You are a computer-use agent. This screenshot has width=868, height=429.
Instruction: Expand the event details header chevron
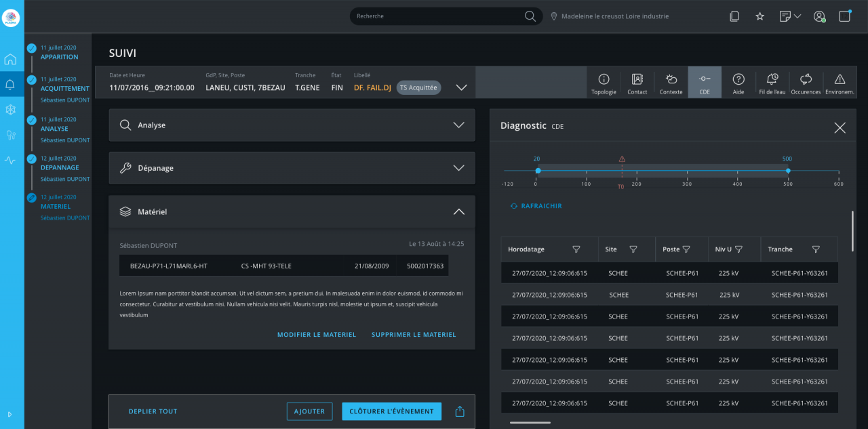(x=461, y=87)
